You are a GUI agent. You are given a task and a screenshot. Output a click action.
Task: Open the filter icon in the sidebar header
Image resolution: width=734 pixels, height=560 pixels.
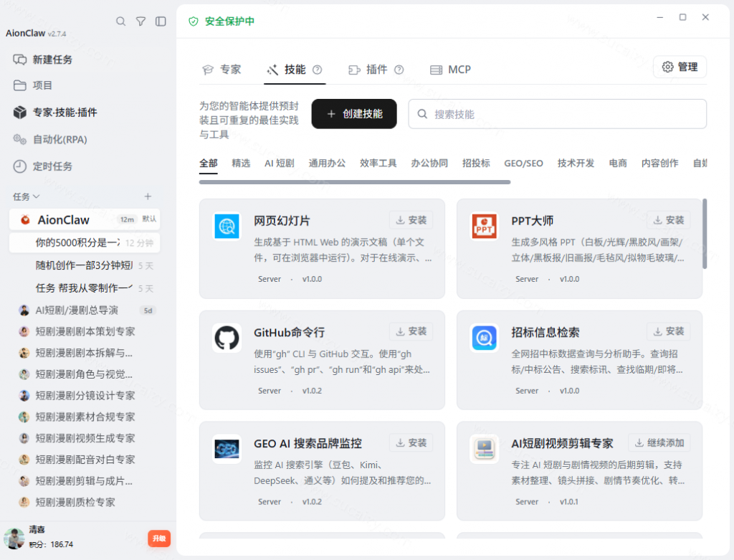pos(140,21)
